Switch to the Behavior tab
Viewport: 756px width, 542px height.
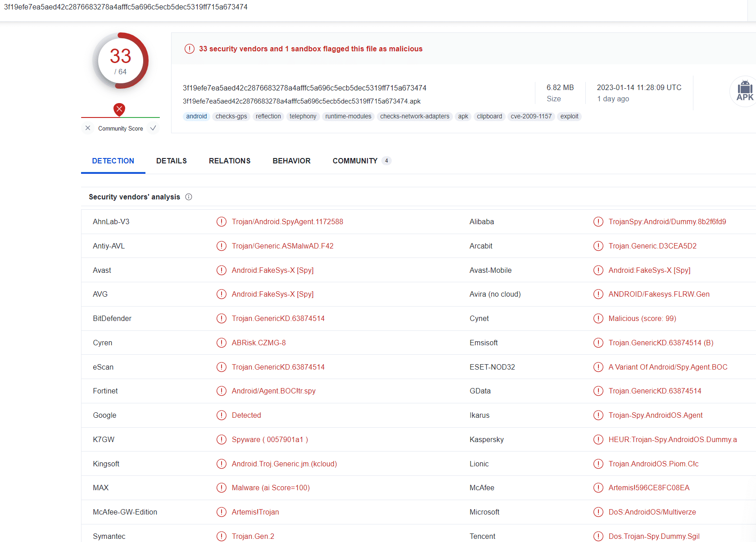[291, 161]
